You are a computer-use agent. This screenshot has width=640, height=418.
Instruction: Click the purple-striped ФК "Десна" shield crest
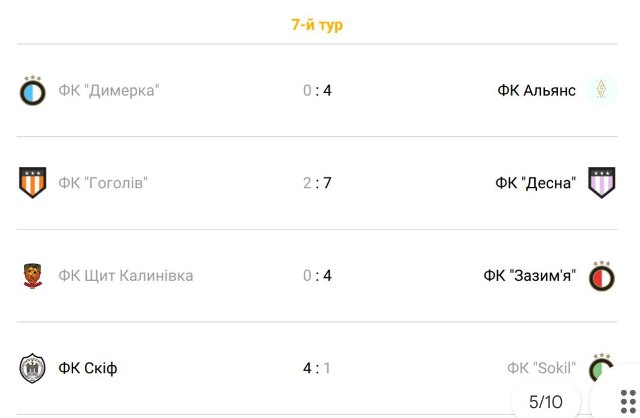[x=602, y=182]
